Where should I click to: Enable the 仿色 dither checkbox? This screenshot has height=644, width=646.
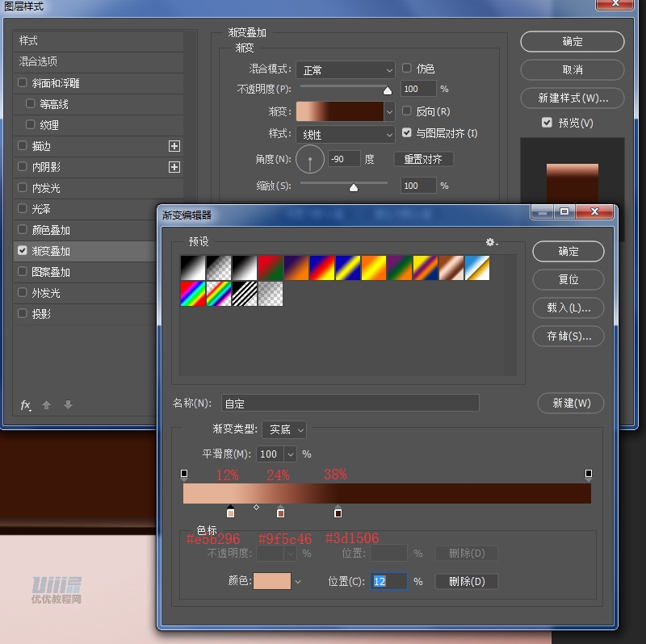tap(407, 69)
